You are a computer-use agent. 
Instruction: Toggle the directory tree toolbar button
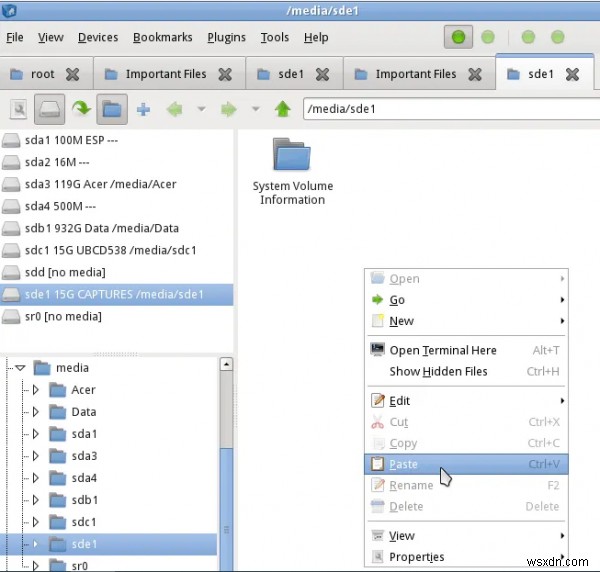pos(112,109)
